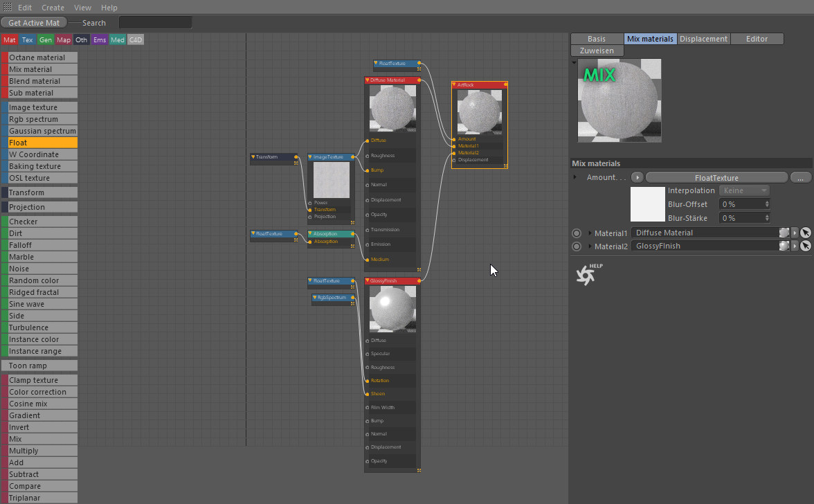Click the resize corner icon of ImageTexture node
Viewport: 814px width, 504px height.
pyautogui.click(x=352, y=222)
